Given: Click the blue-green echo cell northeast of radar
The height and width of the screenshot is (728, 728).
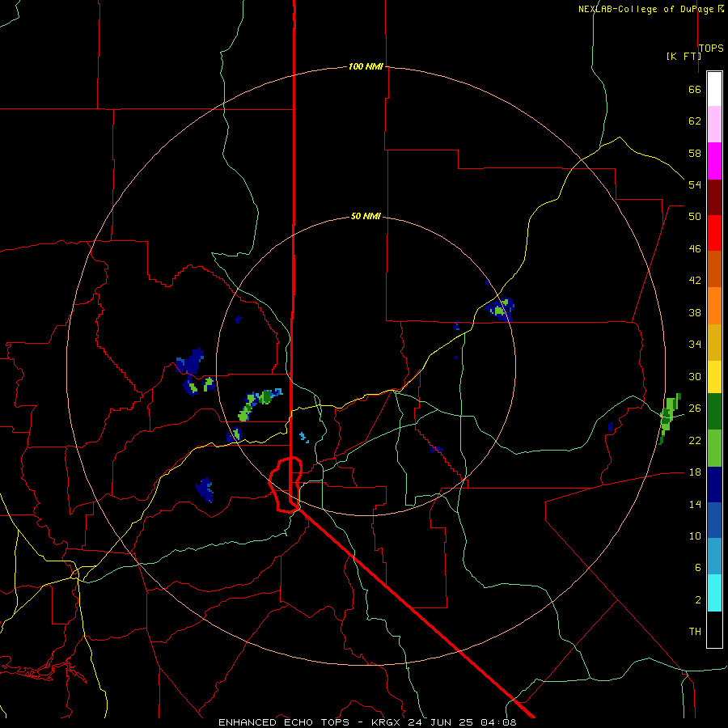Looking at the screenshot, I should [x=501, y=309].
